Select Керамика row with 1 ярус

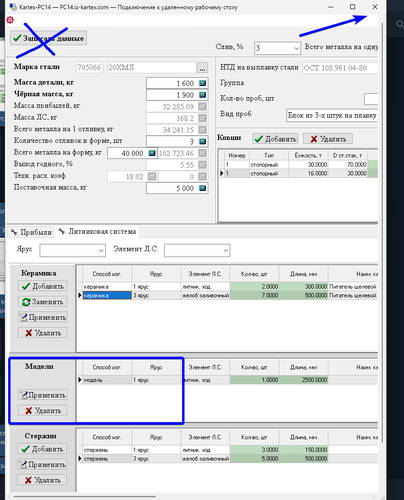pyautogui.click(x=228, y=287)
